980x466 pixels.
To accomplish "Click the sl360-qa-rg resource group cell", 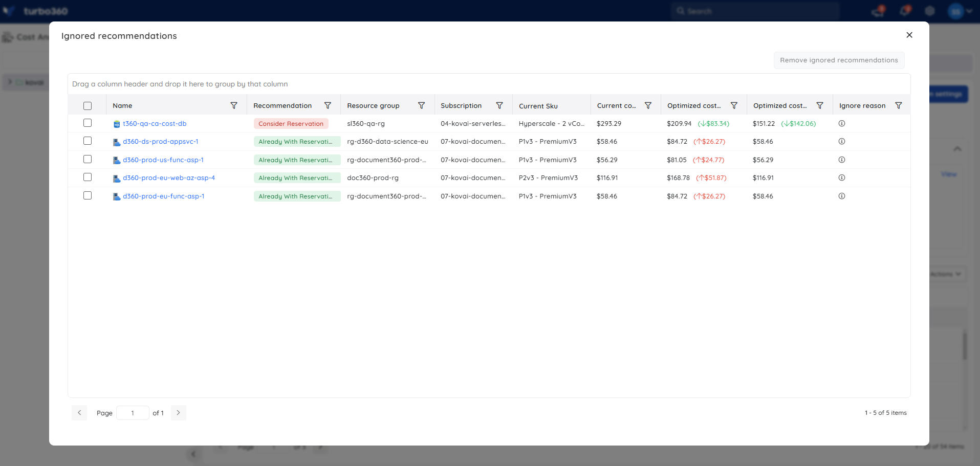I will [x=366, y=123].
